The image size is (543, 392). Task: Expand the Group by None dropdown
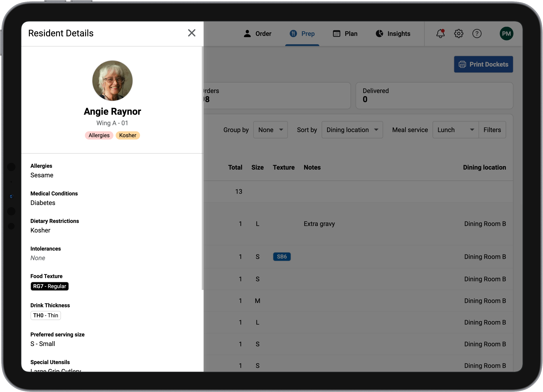pos(270,130)
